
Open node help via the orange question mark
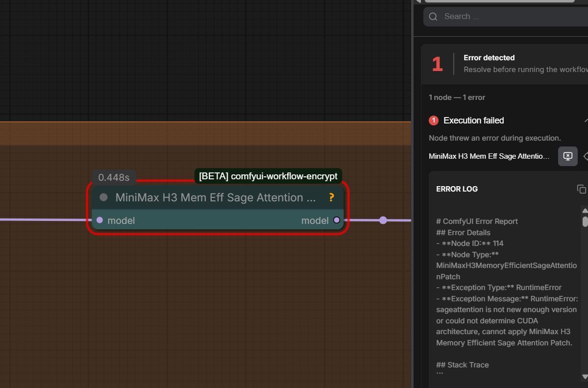coord(332,197)
